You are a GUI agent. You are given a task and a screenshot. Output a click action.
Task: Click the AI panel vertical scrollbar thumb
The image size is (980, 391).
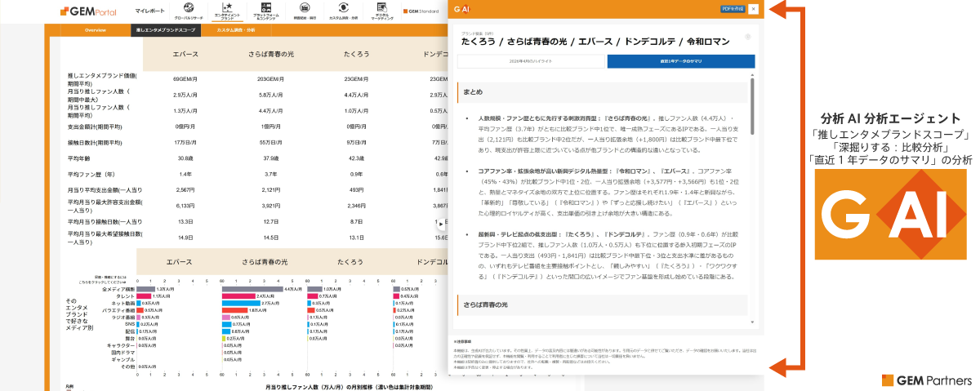(x=752, y=106)
